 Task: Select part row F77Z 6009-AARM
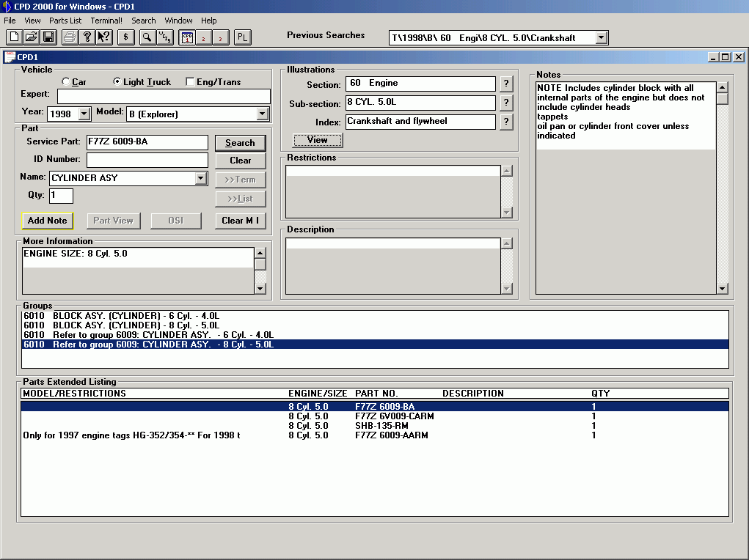coord(375,435)
